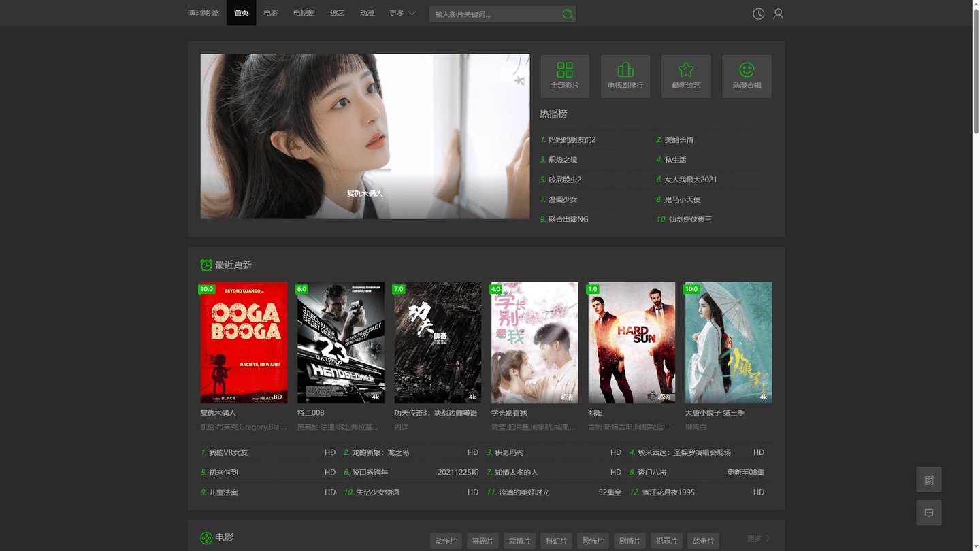This screenshot has height=551, width=980.
Task: Open 鬼马小天使 in hot list
Action: [683, 199]
